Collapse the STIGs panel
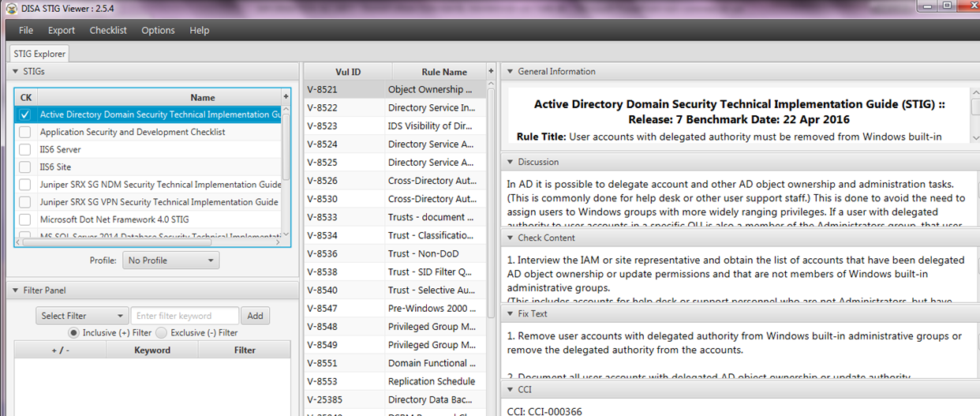The image size is (980, 416). (x=16, y=71)
